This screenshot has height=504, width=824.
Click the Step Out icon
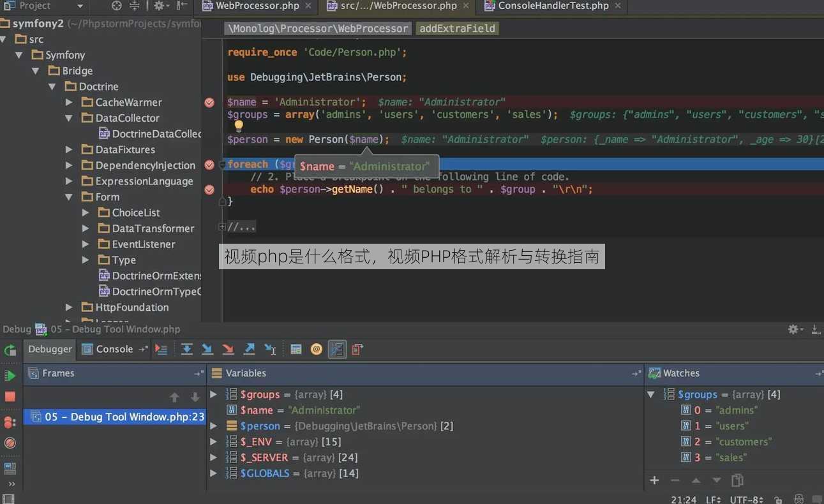tap(249, 349)
